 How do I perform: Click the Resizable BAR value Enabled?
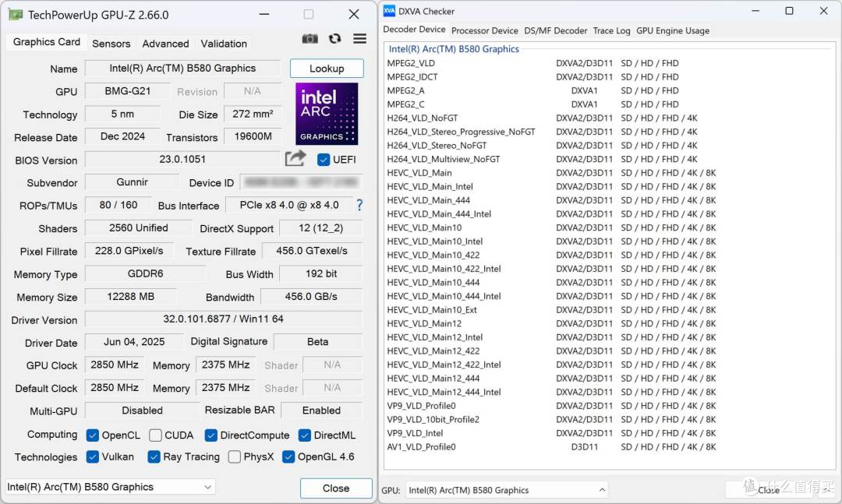tap(321, 410)
